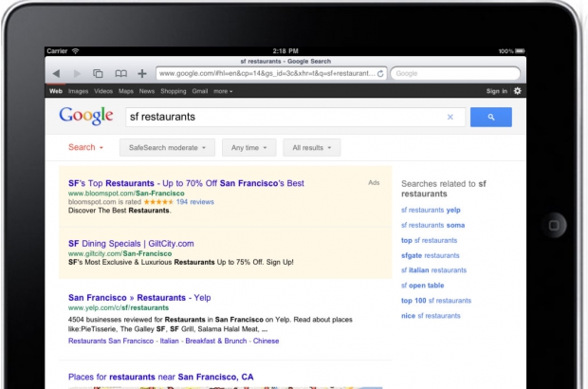Viewport: 588px width, 389px height.
Task: Tap the battery status icon
Action: click(x=520, y=51)
